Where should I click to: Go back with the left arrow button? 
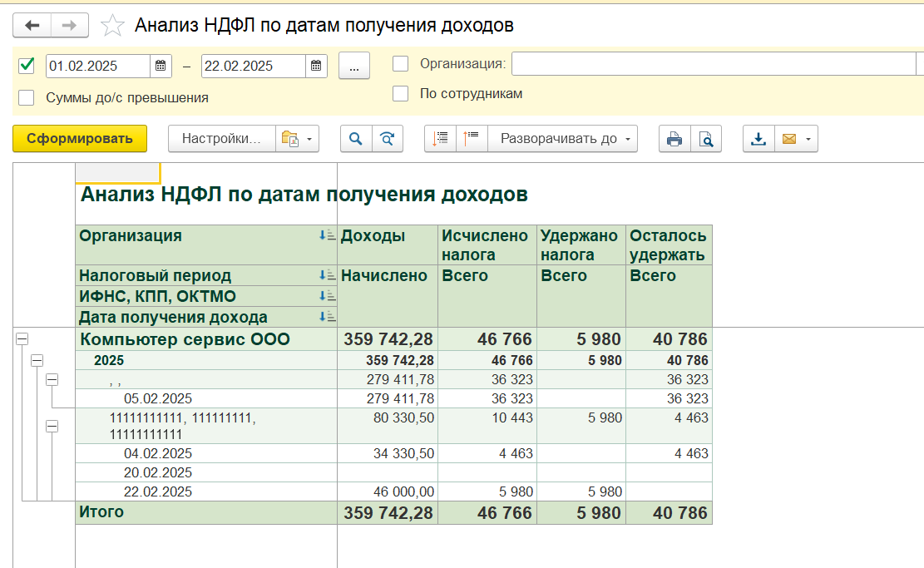click(x=32, y=25)
